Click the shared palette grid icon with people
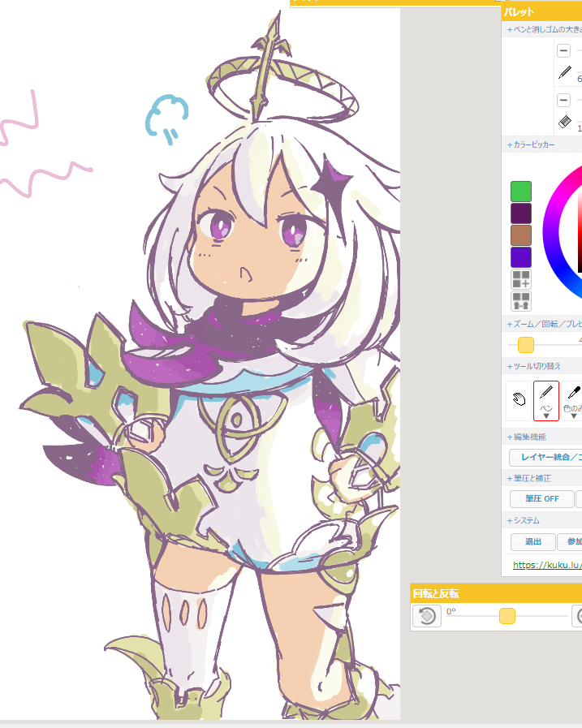The height and width of the screenshot is (728, 582). point(520,301)
